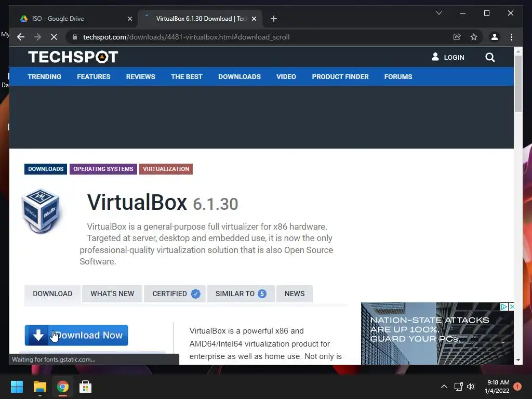This screenshot has width=532, height=399.
Task: Open the tab search dropdown arrow
Action: [x=438, y=13]
